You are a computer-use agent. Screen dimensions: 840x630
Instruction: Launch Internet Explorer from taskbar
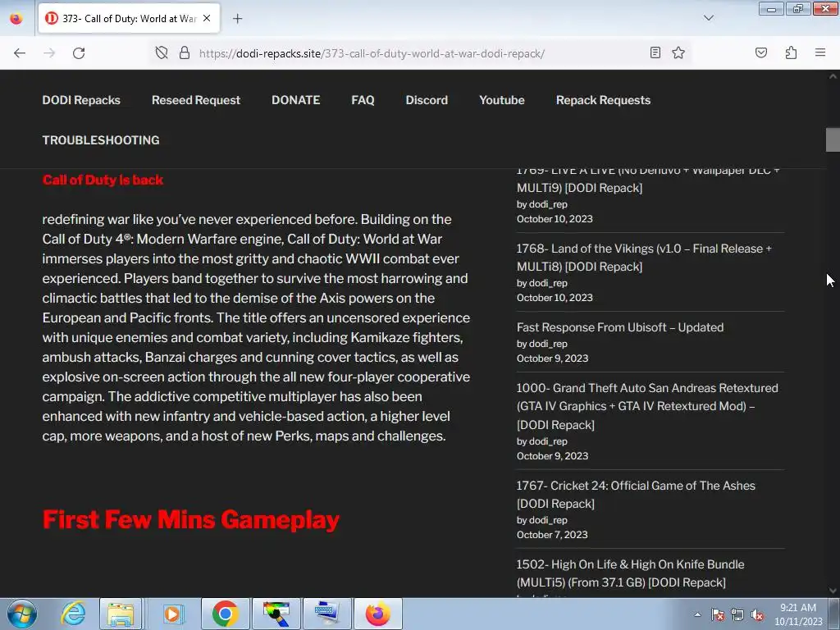tap(73, 614)
